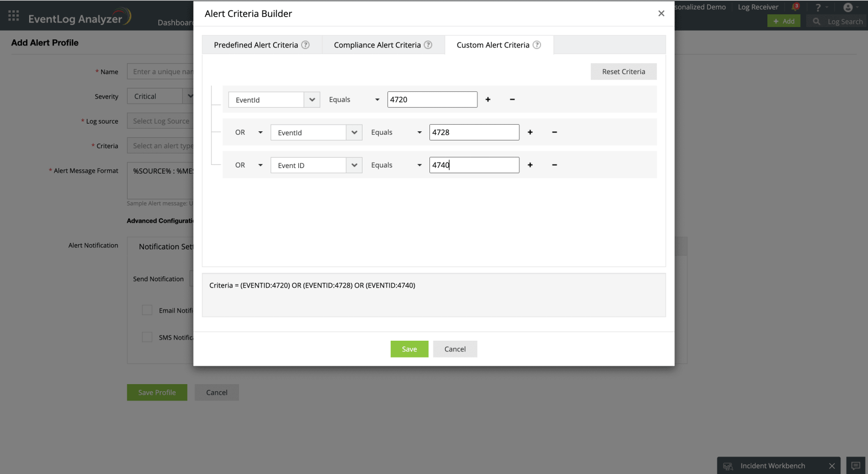Change the OR operator in the second row
Viewport: 868px width, 474px height.
click(x=249, y=132)
